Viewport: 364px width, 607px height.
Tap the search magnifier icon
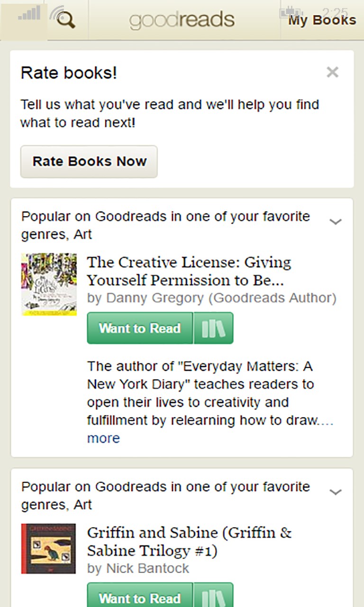65,20
